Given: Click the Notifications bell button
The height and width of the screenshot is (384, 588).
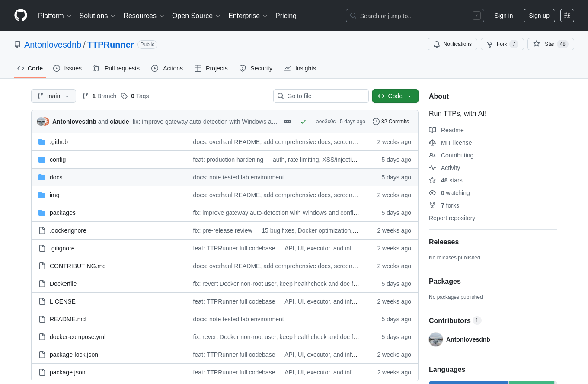Looking at the screenshot, I should click(452, 44).
